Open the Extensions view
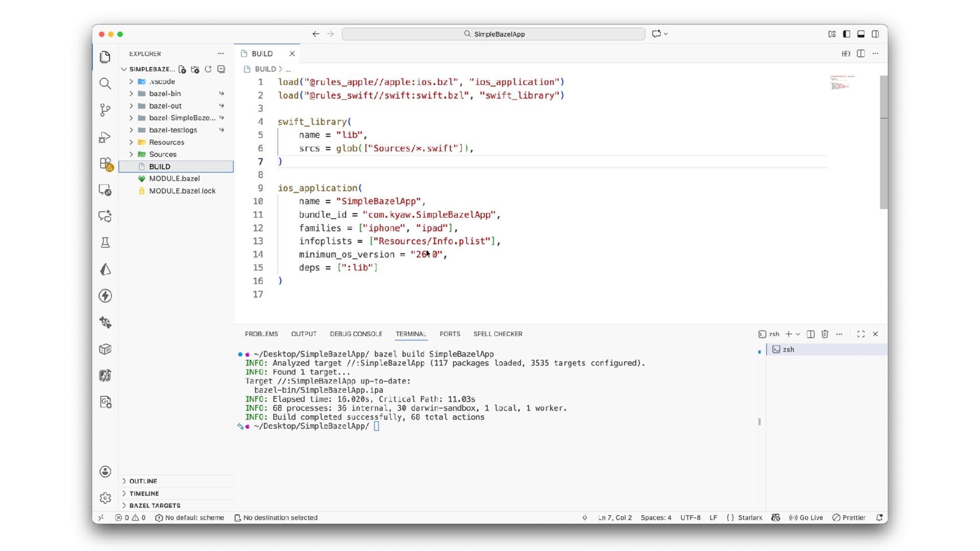This screenshot has width=980, height=551. (105, 164)
